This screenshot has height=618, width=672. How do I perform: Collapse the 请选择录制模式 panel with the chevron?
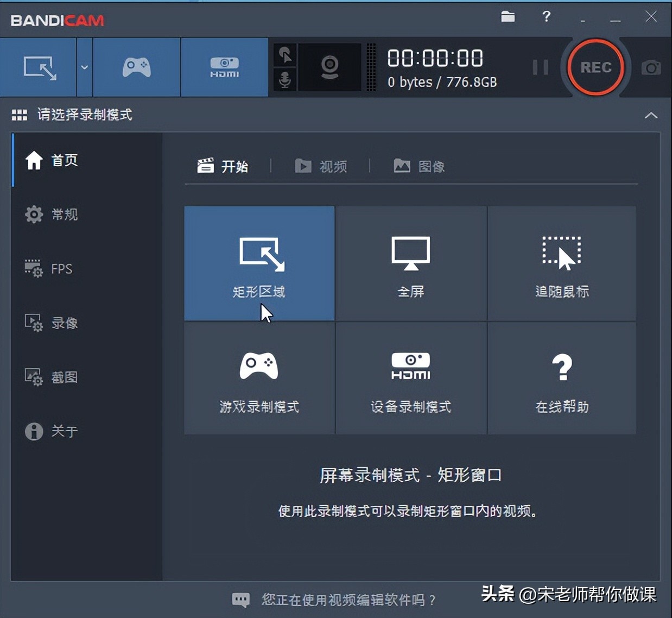pyautogui.click(x=651, y=115)
